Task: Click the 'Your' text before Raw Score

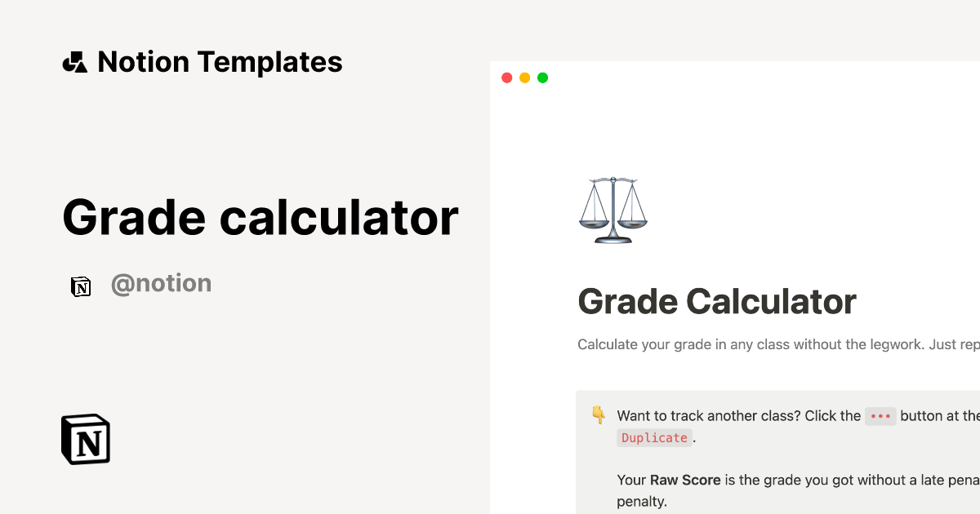Action: point(631,480)
